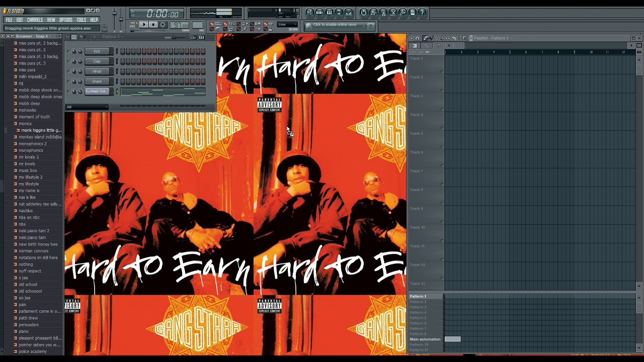Click the save project icon
This screenshot has height=362, width=644.
(x=373, y=13)
